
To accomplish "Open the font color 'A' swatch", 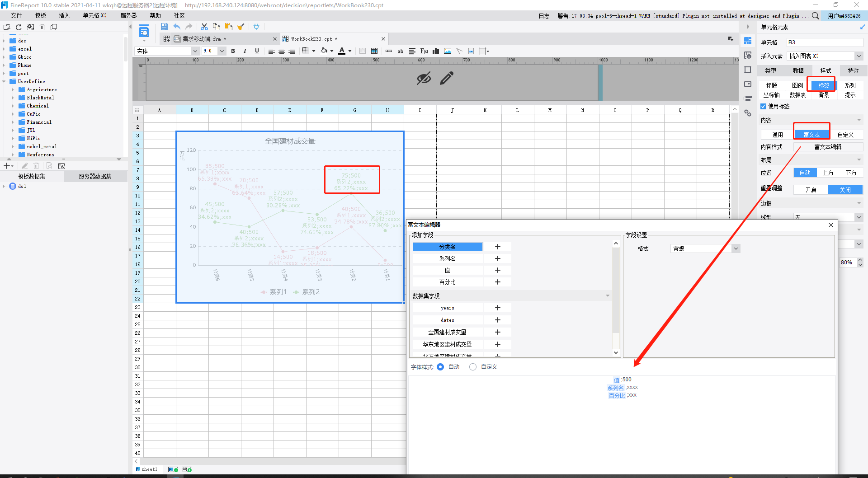I will 342,51.
